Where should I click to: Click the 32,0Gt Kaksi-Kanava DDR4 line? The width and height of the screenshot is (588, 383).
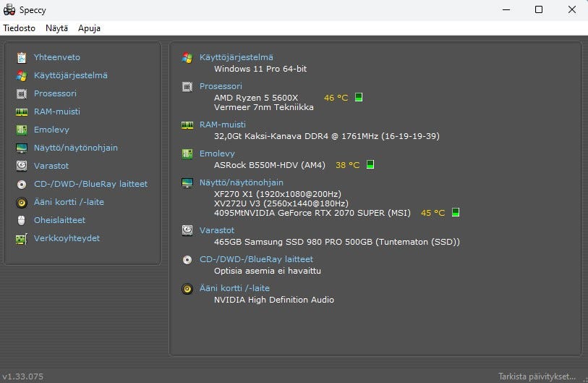327,136
